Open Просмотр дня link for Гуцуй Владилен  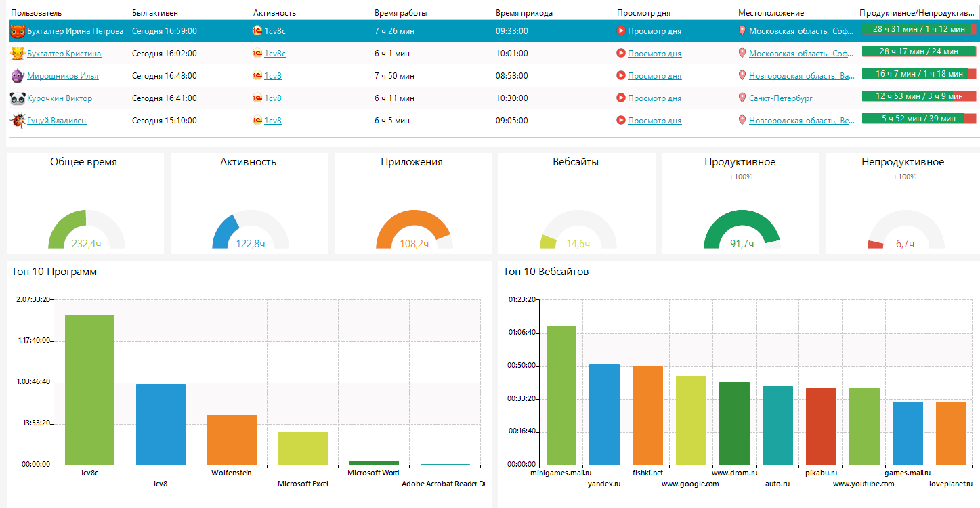(654, 121)
